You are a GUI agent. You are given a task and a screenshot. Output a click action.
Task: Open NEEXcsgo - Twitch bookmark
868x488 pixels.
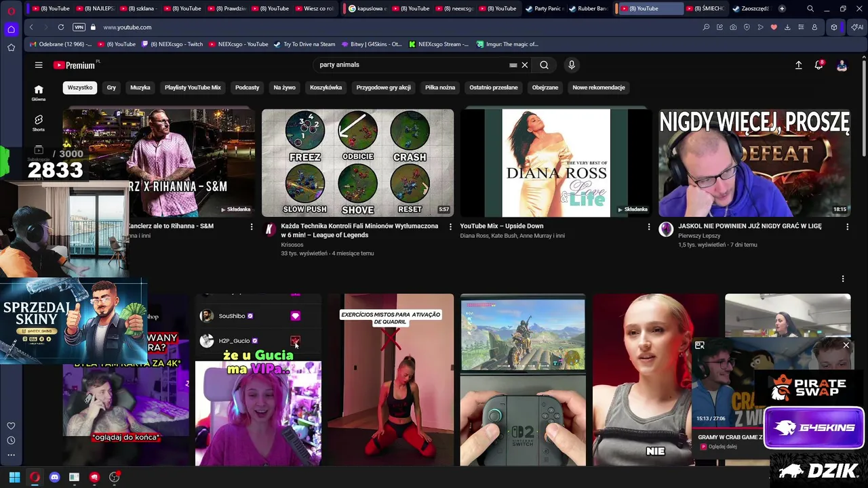point(172,44)
